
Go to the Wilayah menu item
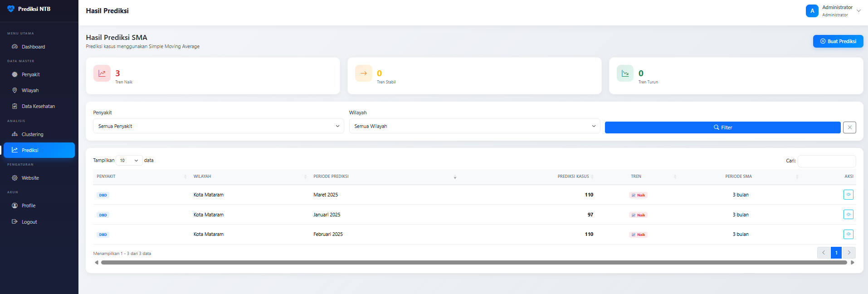click(39, 90)
